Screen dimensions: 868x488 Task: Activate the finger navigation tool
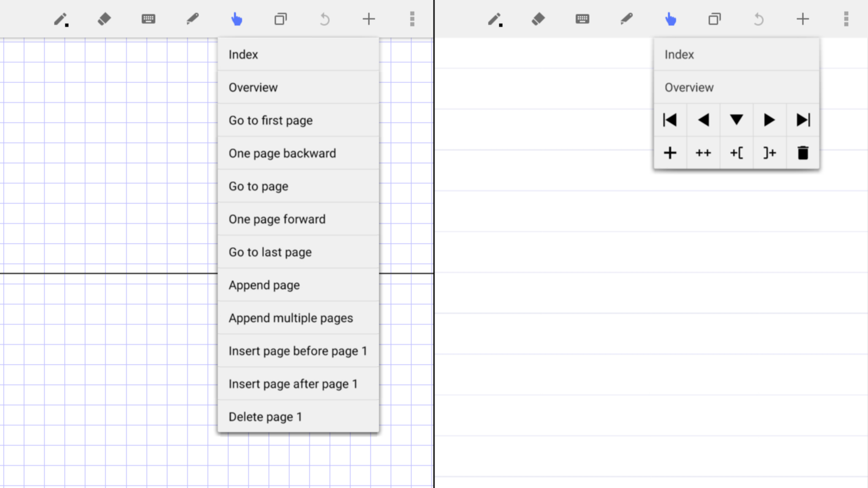tap(237, 19)
